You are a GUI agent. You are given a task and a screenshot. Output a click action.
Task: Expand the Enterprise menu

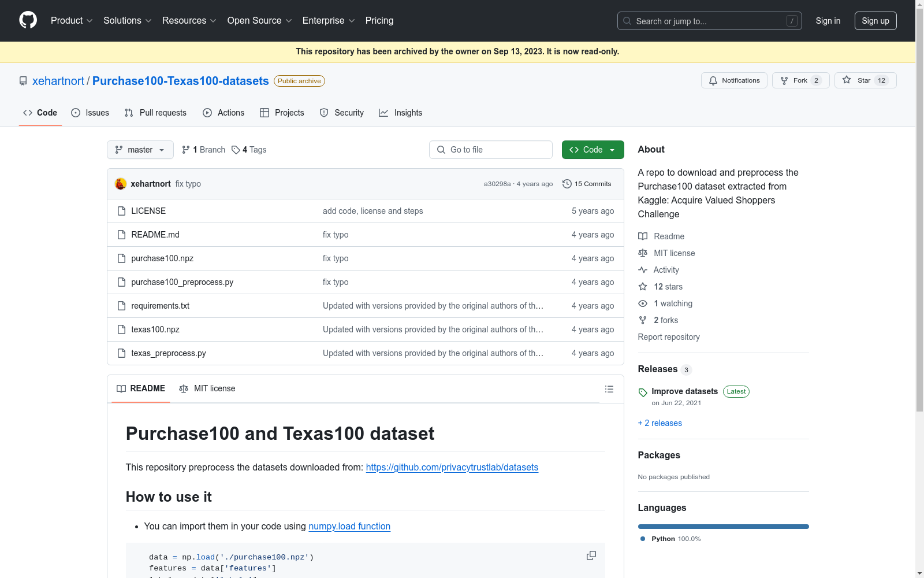pyautogui.click(x=329, y=20)
